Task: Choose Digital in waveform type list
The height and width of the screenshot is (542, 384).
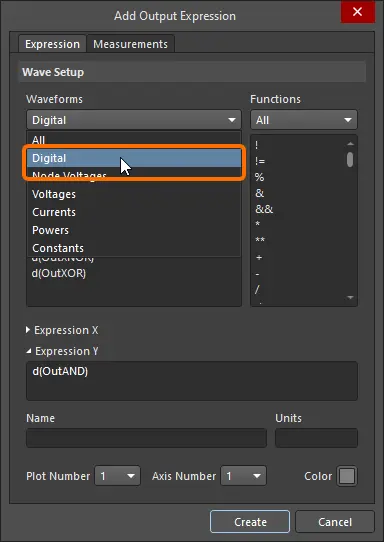Action: tap(134, 158)
